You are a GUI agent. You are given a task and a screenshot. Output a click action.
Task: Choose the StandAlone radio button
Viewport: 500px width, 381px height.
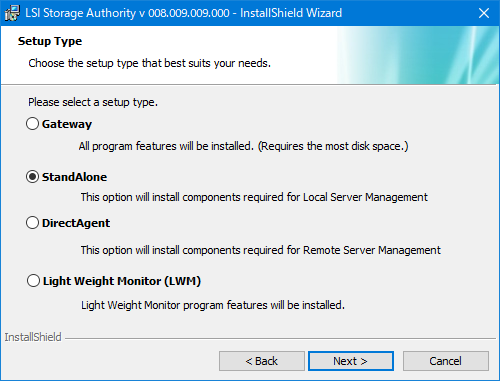(x=32, y=177)
